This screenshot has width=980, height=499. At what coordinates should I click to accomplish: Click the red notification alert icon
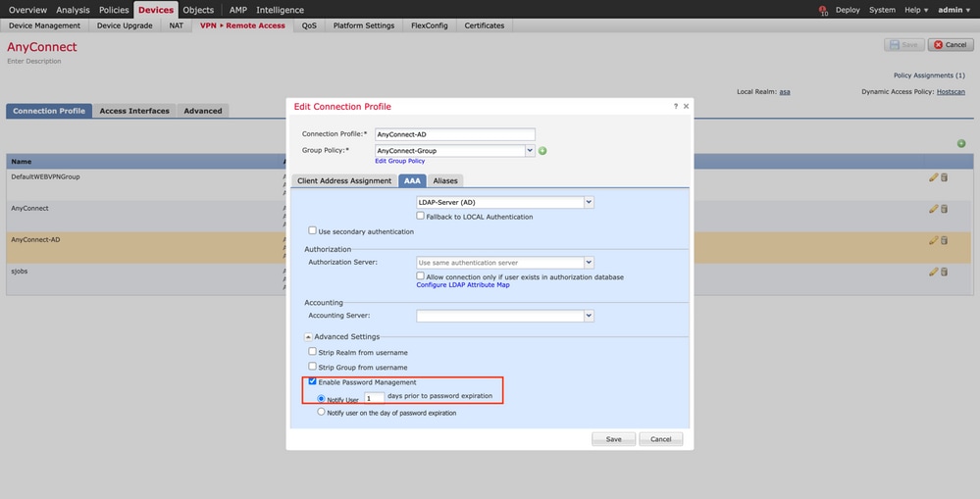coord(822,10)
